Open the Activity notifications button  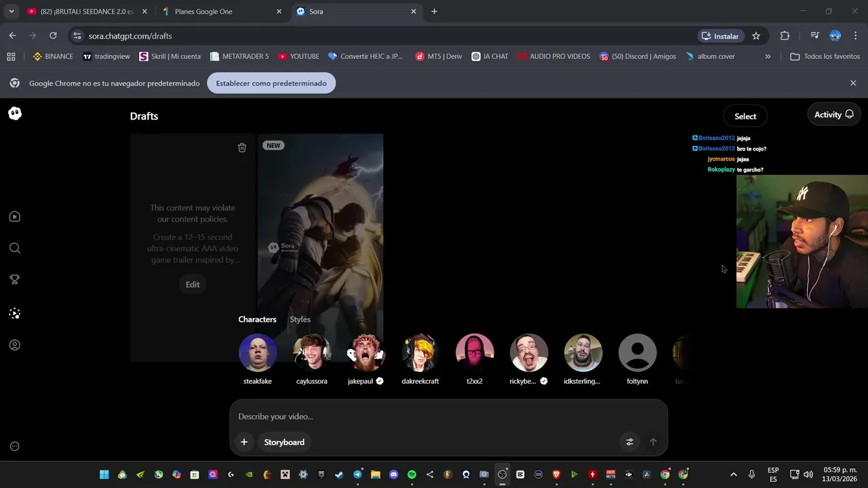[x=834, y=115]
